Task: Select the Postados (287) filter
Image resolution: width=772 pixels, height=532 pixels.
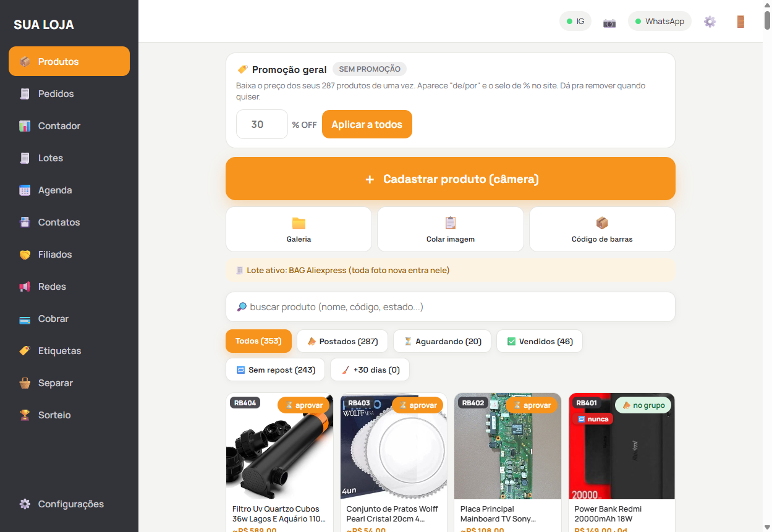Action: pyautogui.click(x=342, y=341)
